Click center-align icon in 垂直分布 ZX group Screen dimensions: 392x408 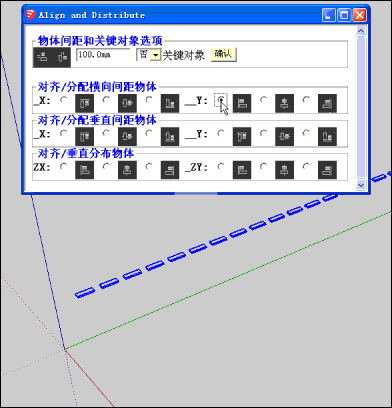pos(127,170)
